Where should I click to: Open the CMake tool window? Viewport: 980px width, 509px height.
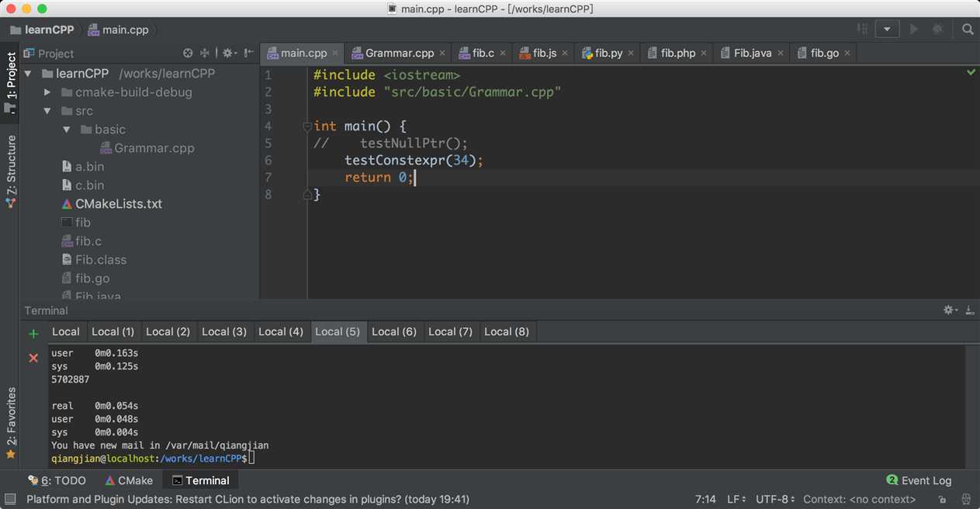click(x=129, y=480)
